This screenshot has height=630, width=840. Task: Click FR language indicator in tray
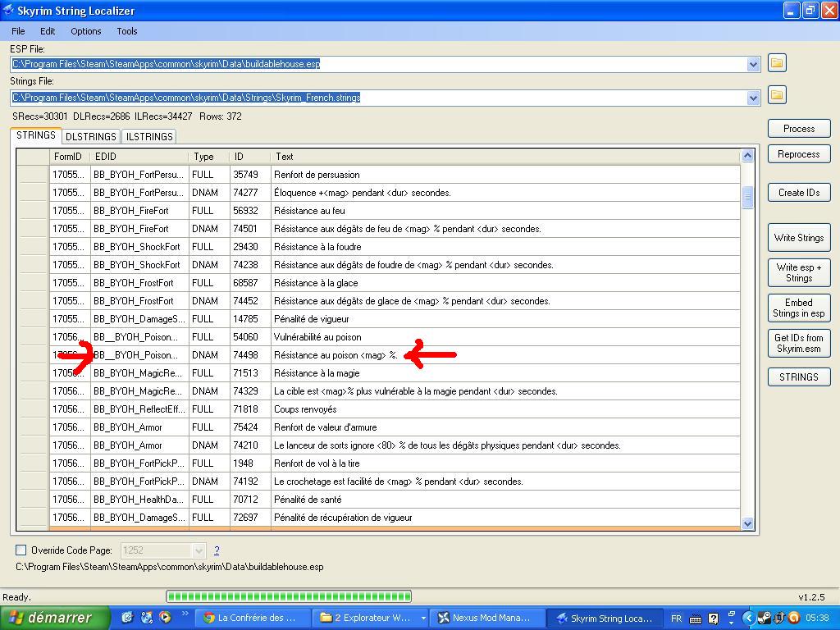(x=676, y=619)
